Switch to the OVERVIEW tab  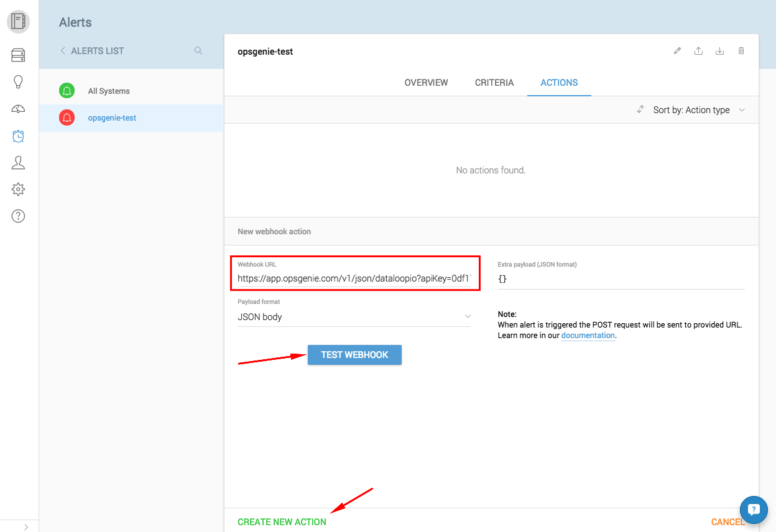426,83
